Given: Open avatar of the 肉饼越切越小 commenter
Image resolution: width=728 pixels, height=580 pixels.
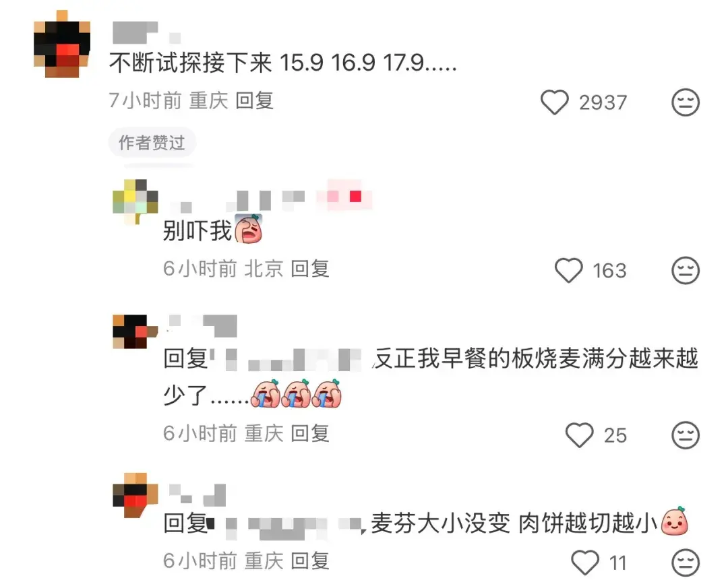Looking at the screenshot, I should pyautogui.click(x=135, y=495).
